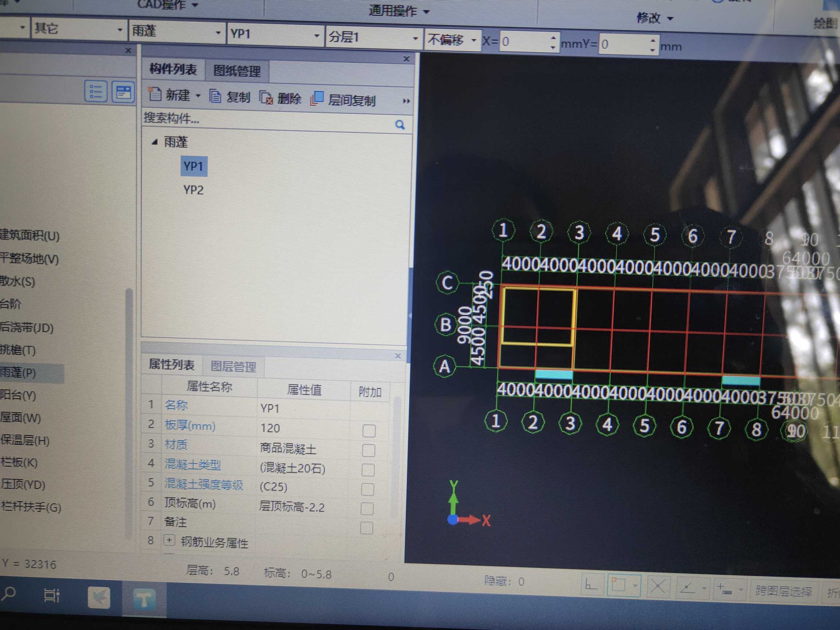The height and width of the screenshot is (630, 840).
Task: Switch to the 属性列表 tab
Action: [x=172, y=364]
